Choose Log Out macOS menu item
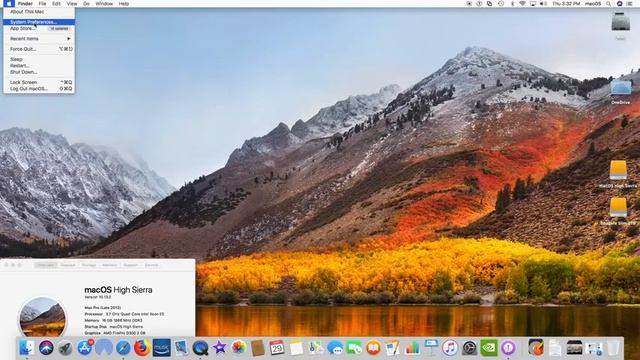This screenshot has height=360, width=640. click(39, 89)
